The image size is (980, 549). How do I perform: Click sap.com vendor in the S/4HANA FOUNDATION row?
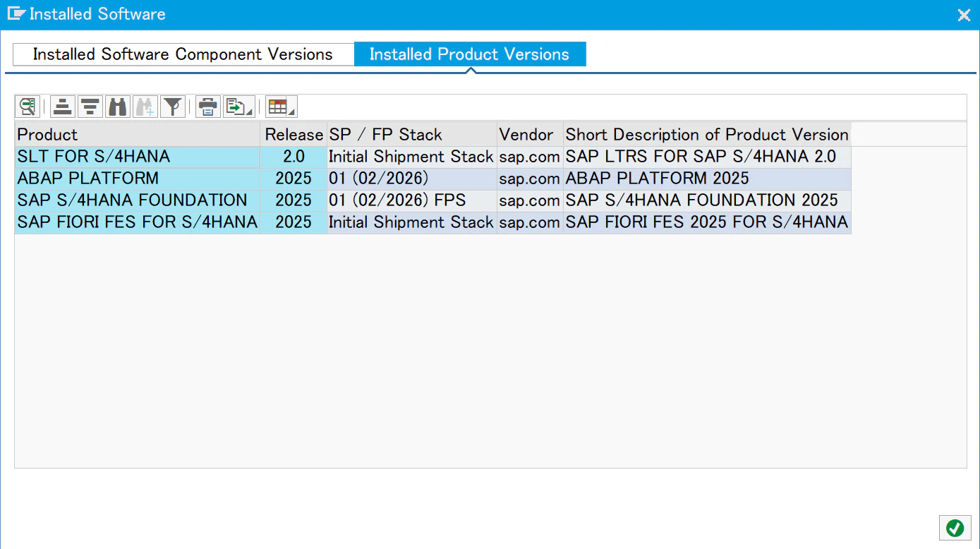click(x=530, y=200)
